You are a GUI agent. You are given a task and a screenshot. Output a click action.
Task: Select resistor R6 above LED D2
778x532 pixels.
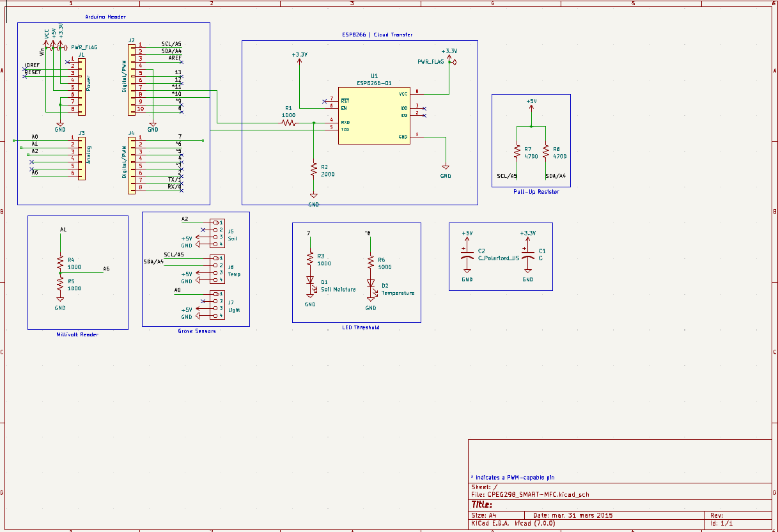coord(370,263)
